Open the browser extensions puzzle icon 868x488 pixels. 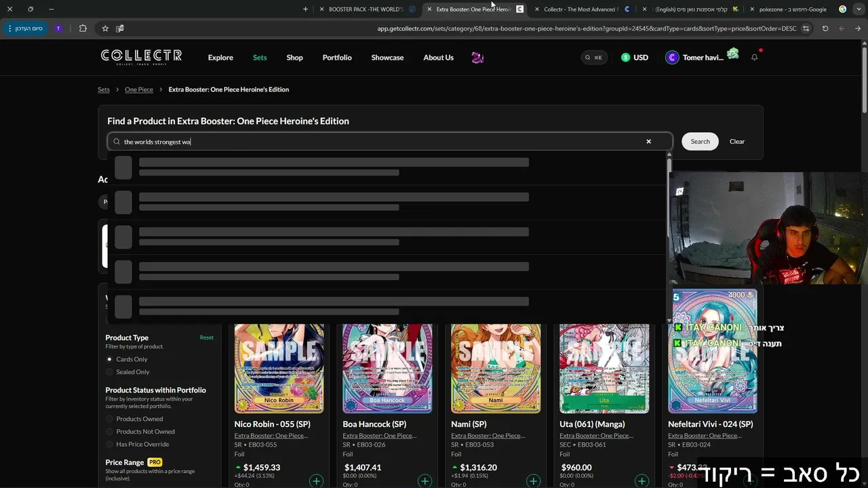coord(83,28)
